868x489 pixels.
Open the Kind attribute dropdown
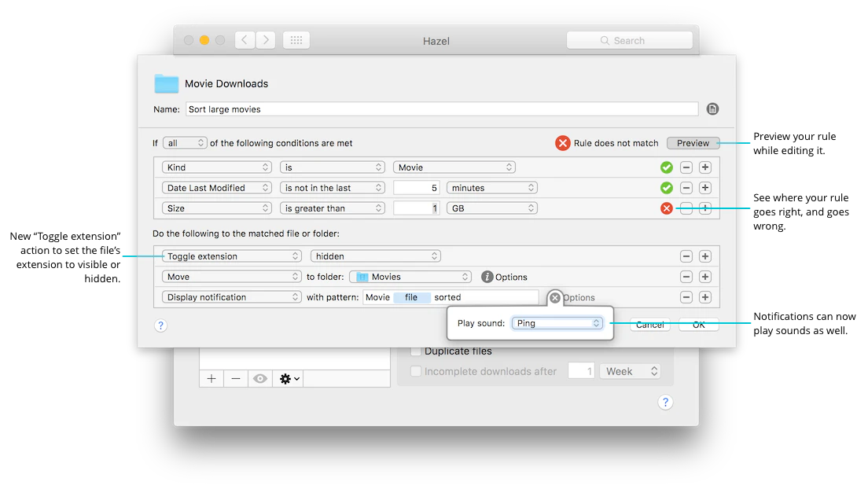(x=216, y=167)
